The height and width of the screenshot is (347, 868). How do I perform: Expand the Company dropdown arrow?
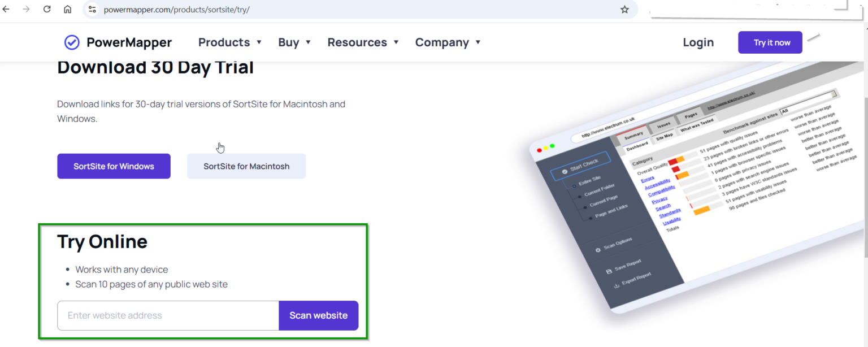coord(478,42)
